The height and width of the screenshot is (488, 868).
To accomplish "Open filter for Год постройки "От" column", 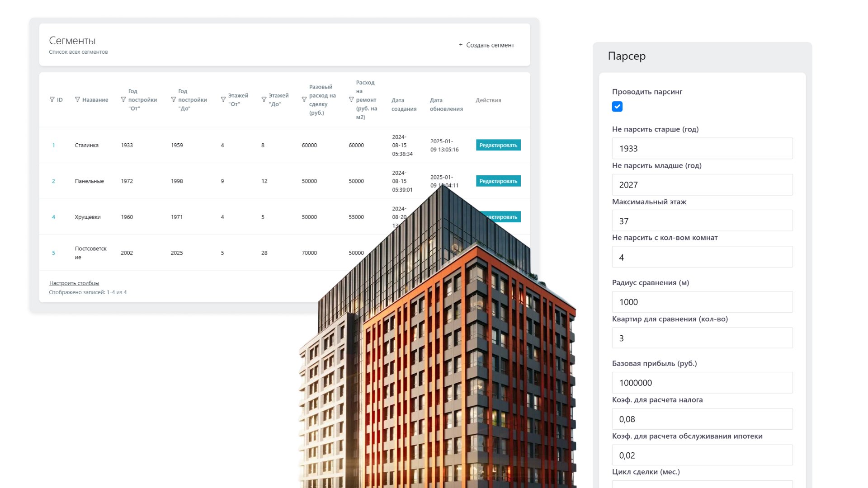I will [123, 99].
